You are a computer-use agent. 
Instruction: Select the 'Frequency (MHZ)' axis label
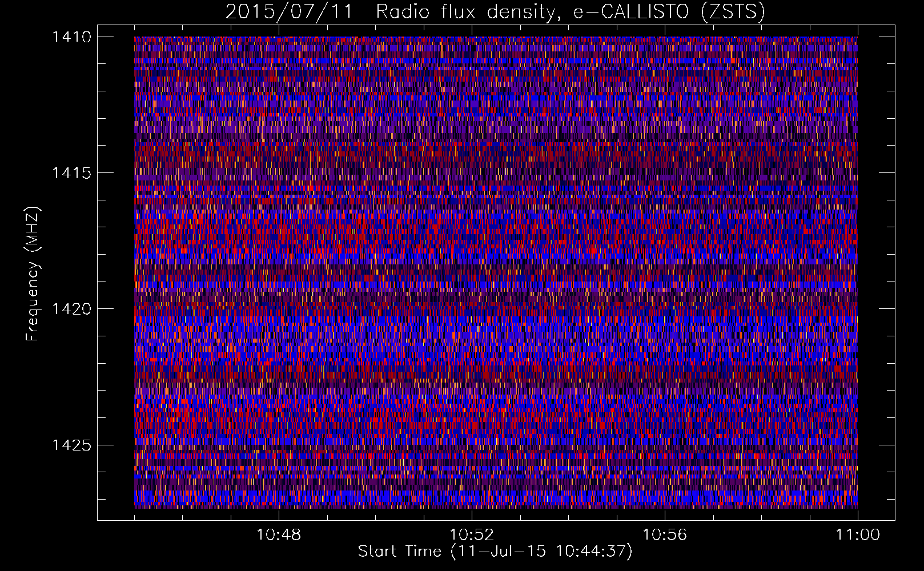[x=32, y=274]
